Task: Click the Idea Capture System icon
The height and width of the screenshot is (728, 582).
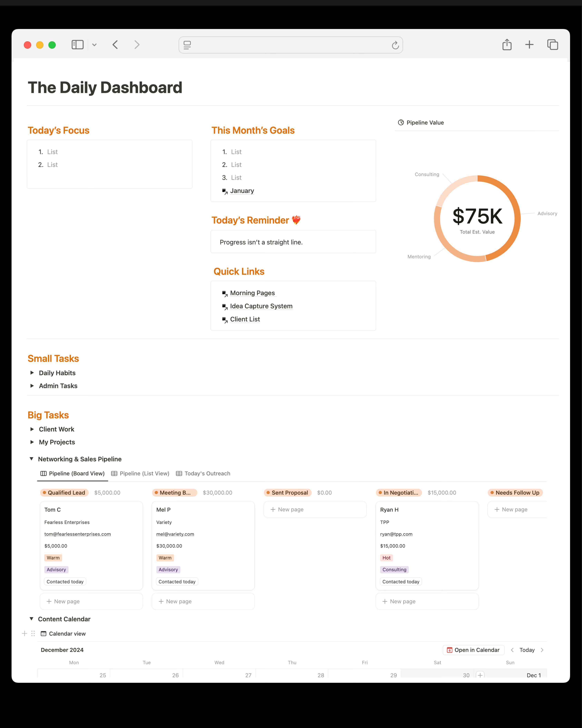Action: coord(225,307)
